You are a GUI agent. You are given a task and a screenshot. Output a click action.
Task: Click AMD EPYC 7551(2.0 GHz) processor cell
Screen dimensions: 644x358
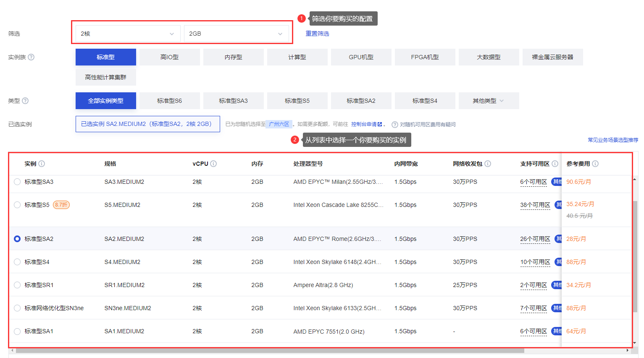[329, 332]
